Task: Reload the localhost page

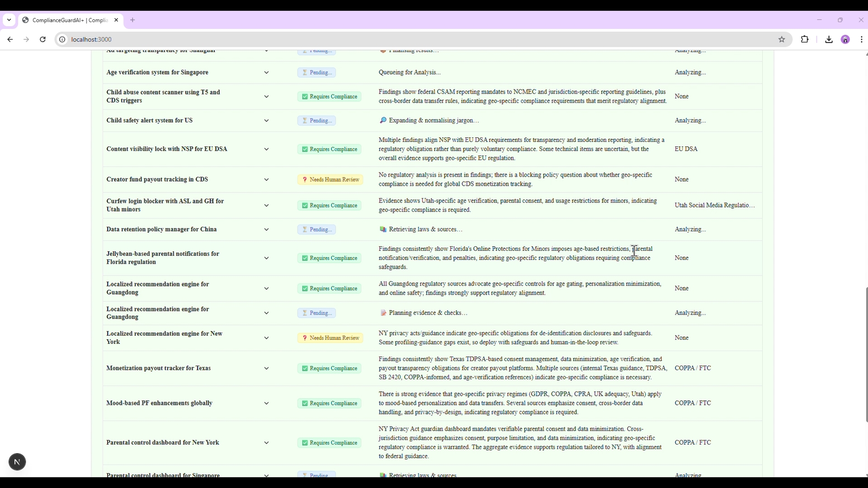Action: click(x=42, y=39)
